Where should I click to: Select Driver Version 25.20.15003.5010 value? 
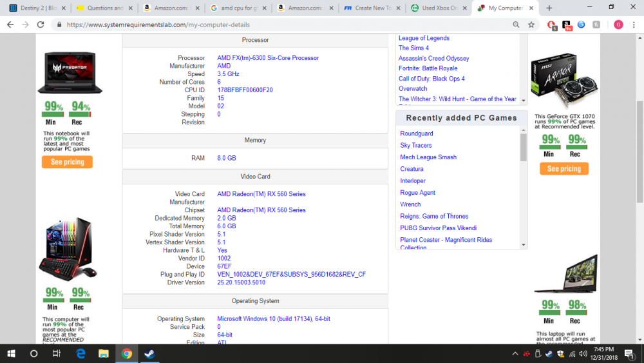pyautogui.click(x=241, y=282)
